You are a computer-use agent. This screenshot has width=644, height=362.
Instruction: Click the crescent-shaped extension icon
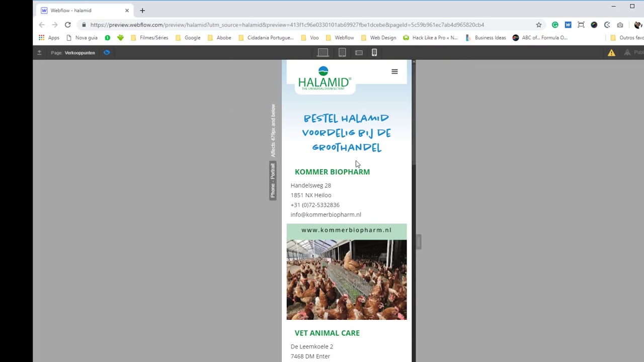point(607,25)
